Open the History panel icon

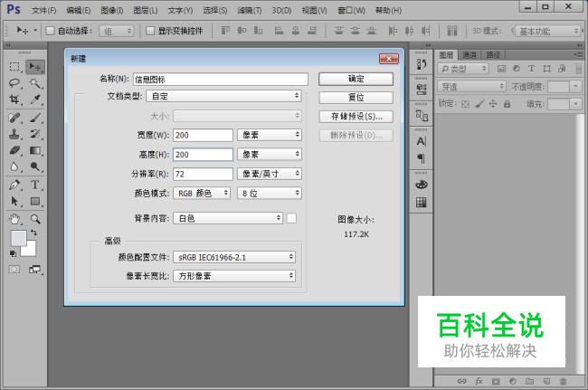coord(422,64)
